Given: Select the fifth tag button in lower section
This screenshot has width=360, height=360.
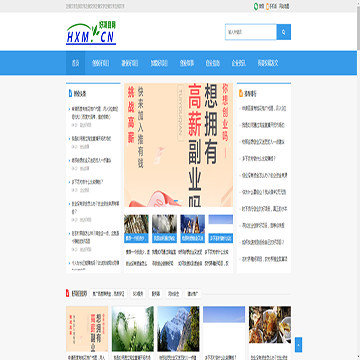Looking at the screenshot, I should click(x=193, y=294).
